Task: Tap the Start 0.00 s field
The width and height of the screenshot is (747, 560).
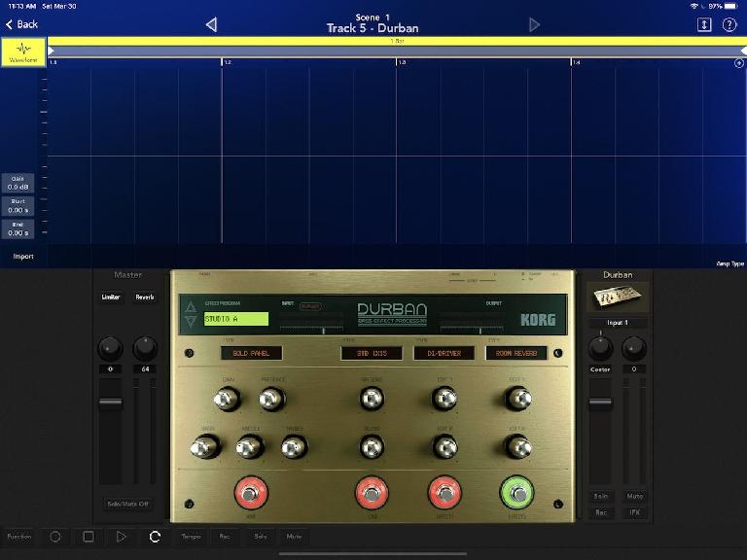Action: pos(18,206)
